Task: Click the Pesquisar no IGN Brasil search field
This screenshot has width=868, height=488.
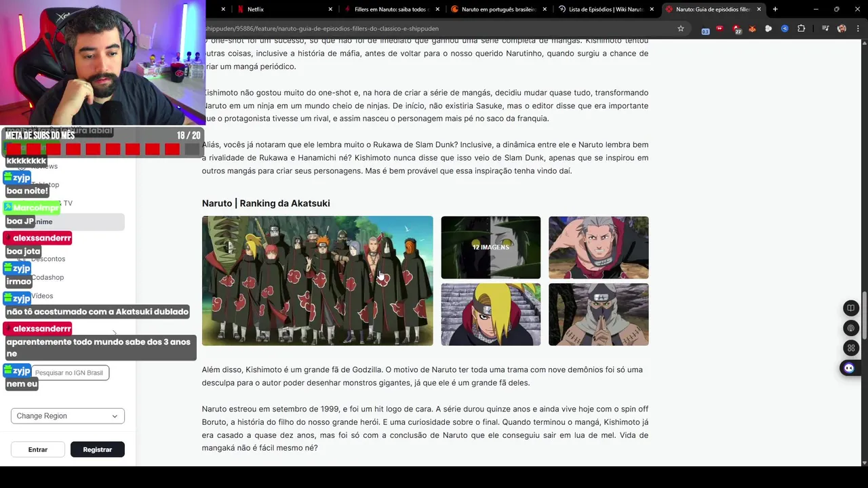Action: [x=69, y=373]
